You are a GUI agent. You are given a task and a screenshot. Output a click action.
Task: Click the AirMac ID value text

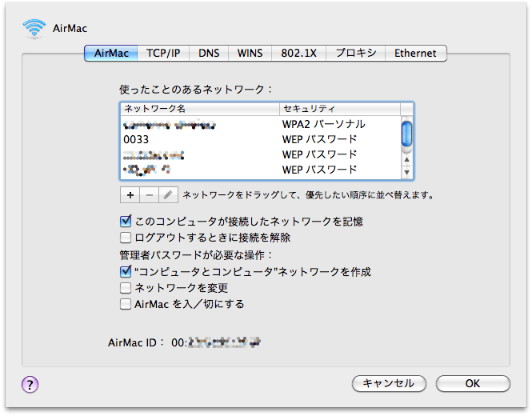pyautogui.click(x=216, y=342)
